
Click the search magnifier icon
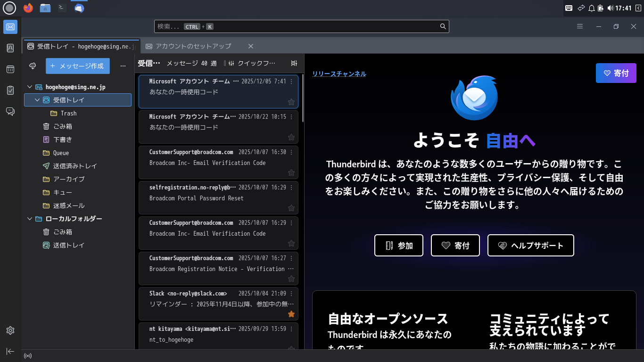(443, 26)
